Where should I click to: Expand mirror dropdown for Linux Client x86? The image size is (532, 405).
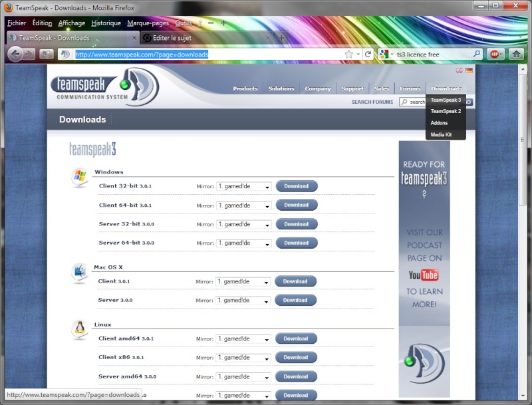(x=243, y=358)
